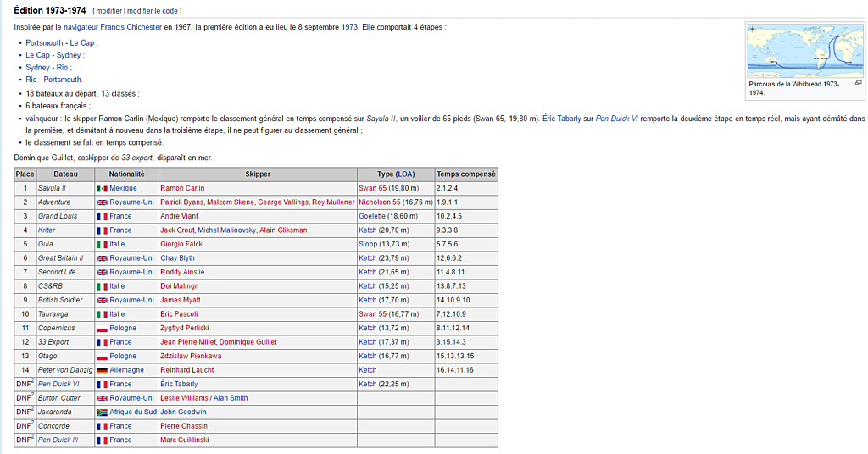This screenshot has height=454, width=868.
Task: Click the '16.14.11.16' time cell
Action: [466, 370]
